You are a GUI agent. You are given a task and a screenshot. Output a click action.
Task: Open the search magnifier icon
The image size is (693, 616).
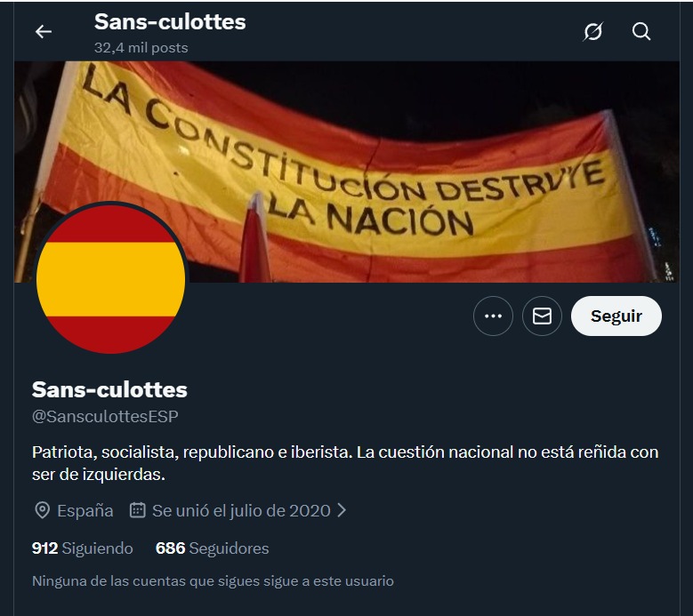641,31
